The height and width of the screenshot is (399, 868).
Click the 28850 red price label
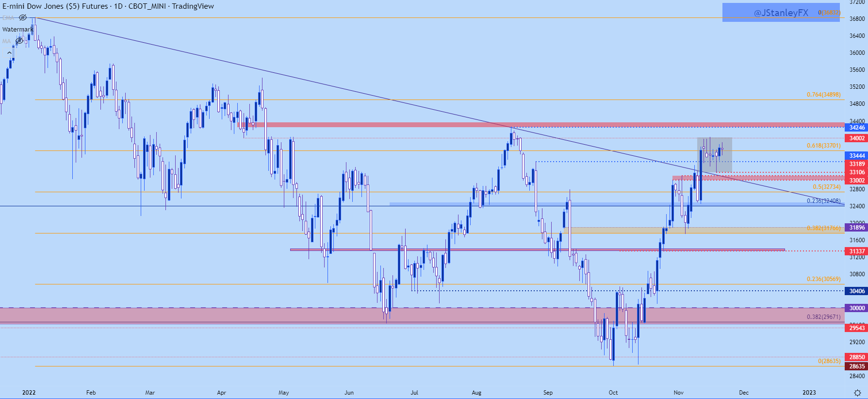coord(856,357)
